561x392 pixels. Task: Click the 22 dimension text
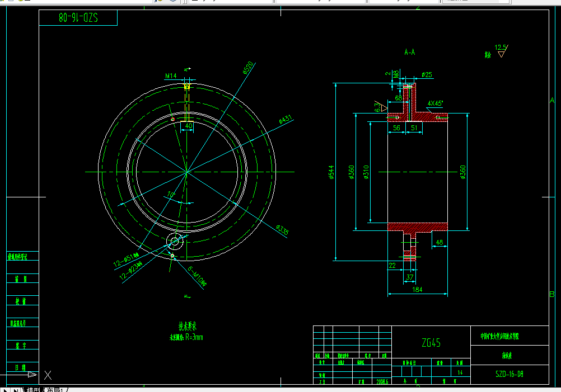coord(392,265)
